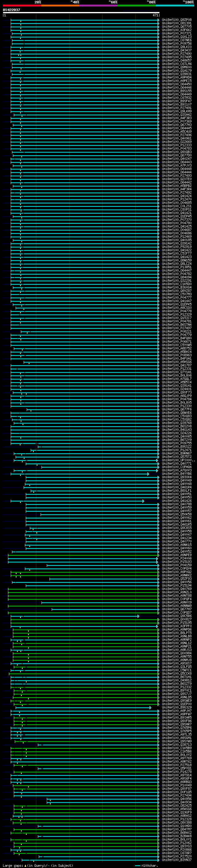This screenshot has height=868, width=197.
Task: Select the UniRef100_Q4VV62 label
Action: [177, 518]
